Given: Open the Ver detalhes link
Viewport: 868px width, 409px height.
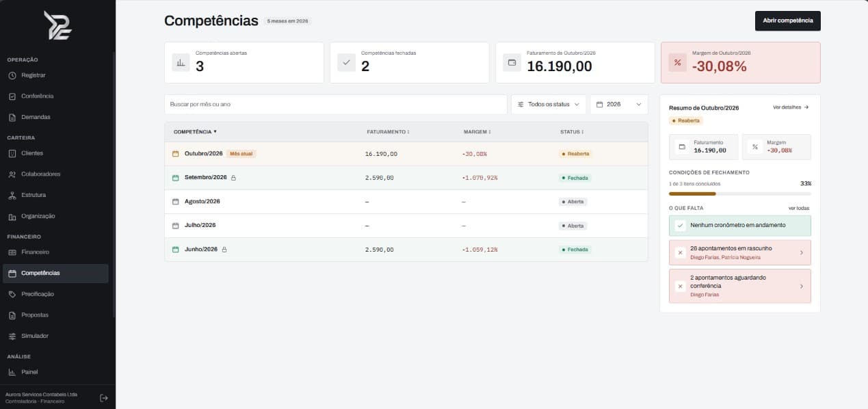Looking at the screenshot, I should [x=791, y=107].
